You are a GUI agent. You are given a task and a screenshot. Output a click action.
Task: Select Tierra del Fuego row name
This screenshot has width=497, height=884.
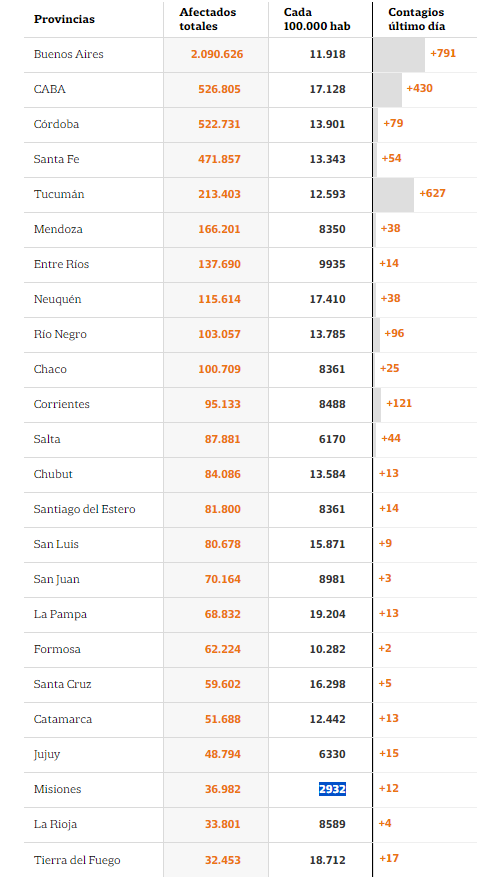coord(77,860)
